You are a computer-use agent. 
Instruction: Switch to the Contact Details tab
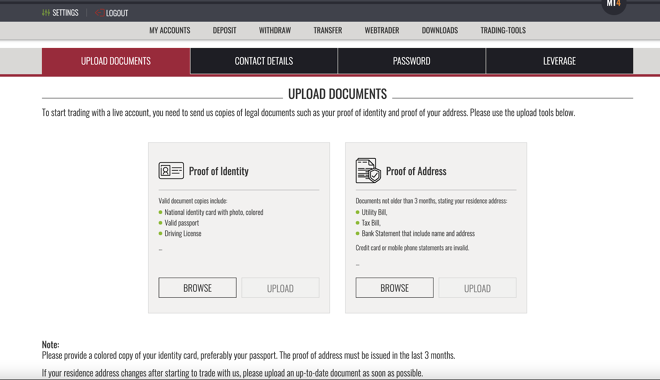264,61
